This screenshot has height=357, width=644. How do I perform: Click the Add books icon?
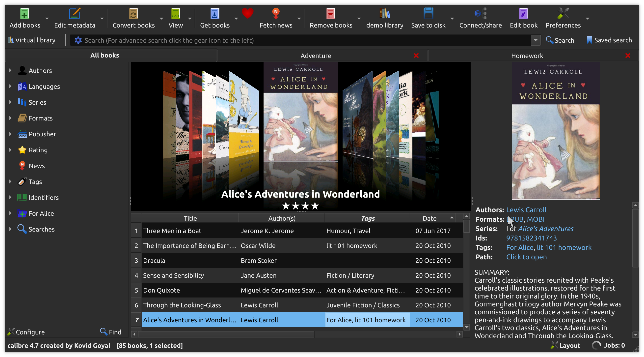(24, 13)
